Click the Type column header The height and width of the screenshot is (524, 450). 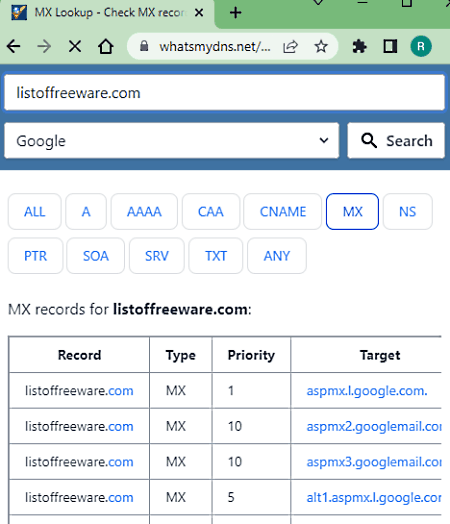(x=181, y=355)
